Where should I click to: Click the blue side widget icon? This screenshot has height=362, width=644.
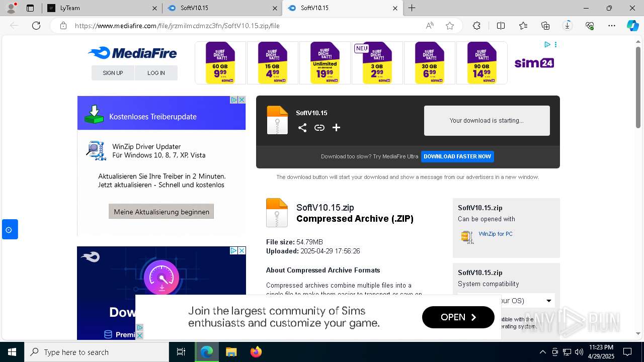tap(9, 230)
